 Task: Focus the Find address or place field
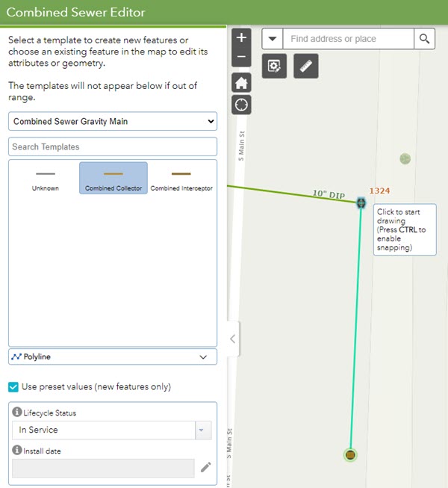(349, 39)
